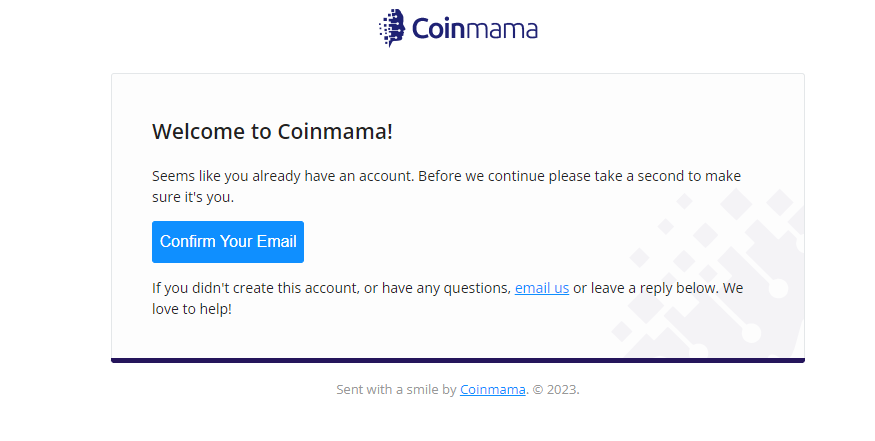Click the circle node in decorative card pattern
The image size is (875, 441).
[x=778, y=289]
